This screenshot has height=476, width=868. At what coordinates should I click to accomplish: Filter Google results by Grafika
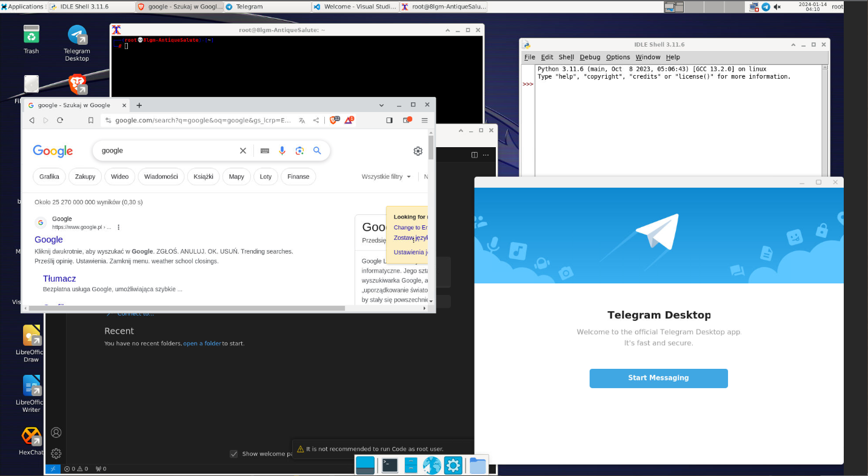(49, 177)
